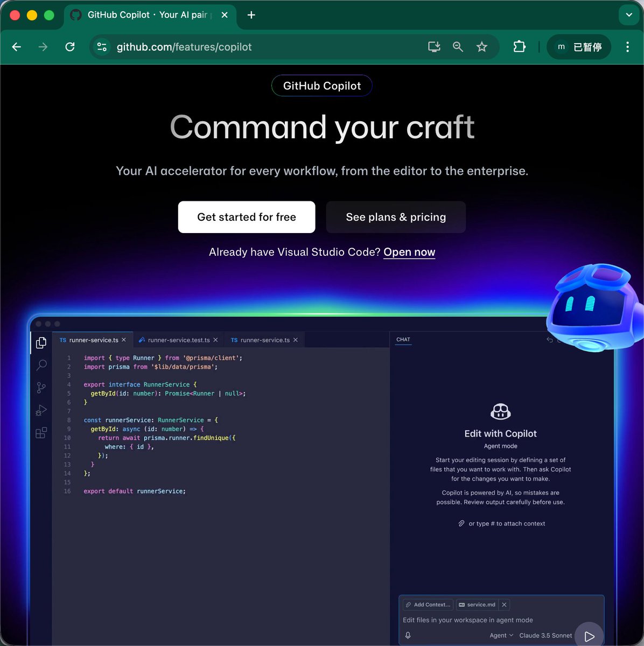This screenshot has width=644, height=646.
Task: Follow the Open now link
Action: click(409, 252)
